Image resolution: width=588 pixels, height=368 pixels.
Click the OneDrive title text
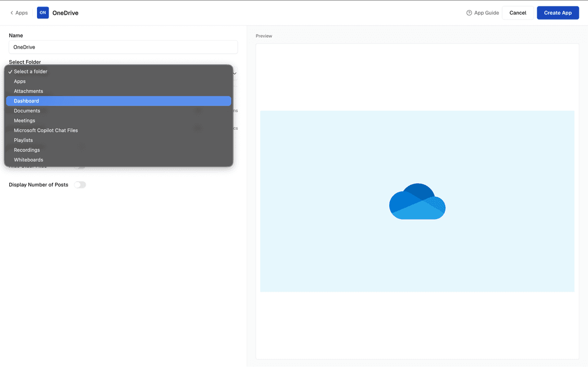point(65,13)
